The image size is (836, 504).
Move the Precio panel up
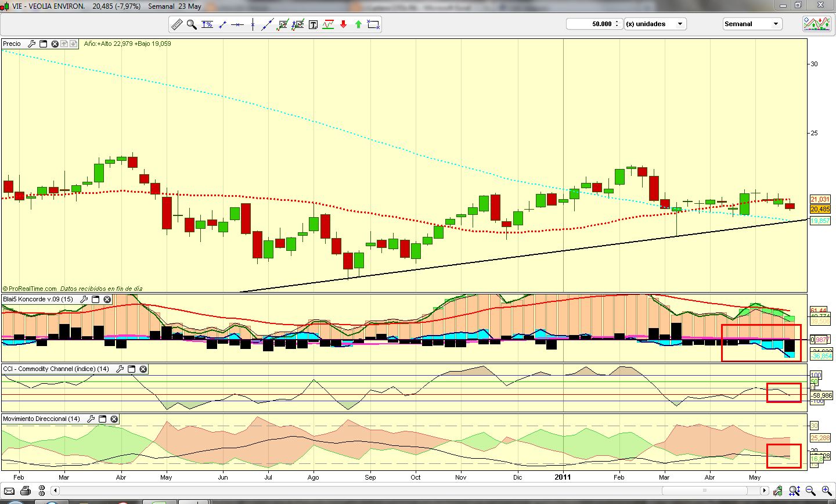point(64,44)
